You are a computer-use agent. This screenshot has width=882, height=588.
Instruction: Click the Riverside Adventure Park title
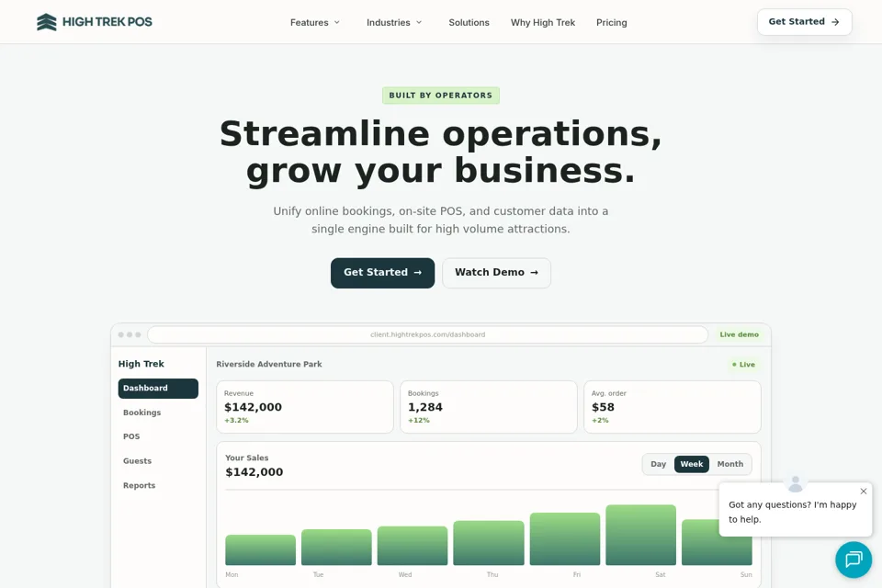269,364
